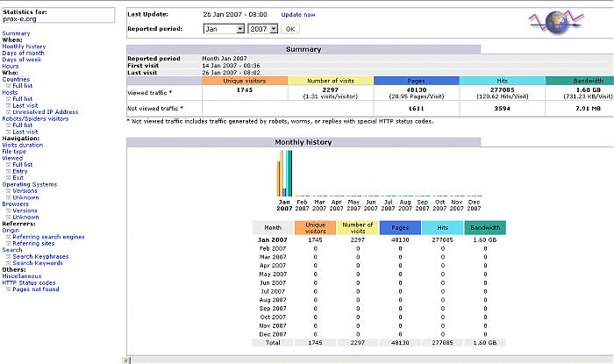Go to Days of week in the sidebar

23,60
